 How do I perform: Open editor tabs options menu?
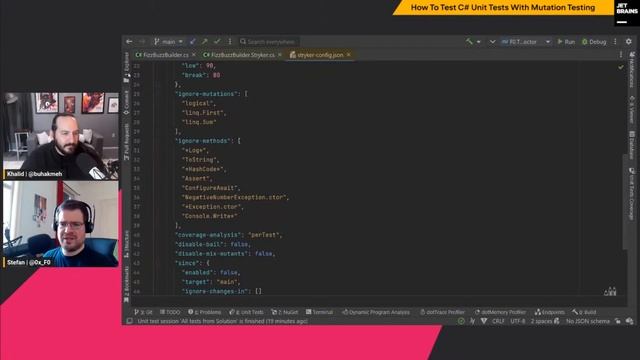click(x=621, y=55)
